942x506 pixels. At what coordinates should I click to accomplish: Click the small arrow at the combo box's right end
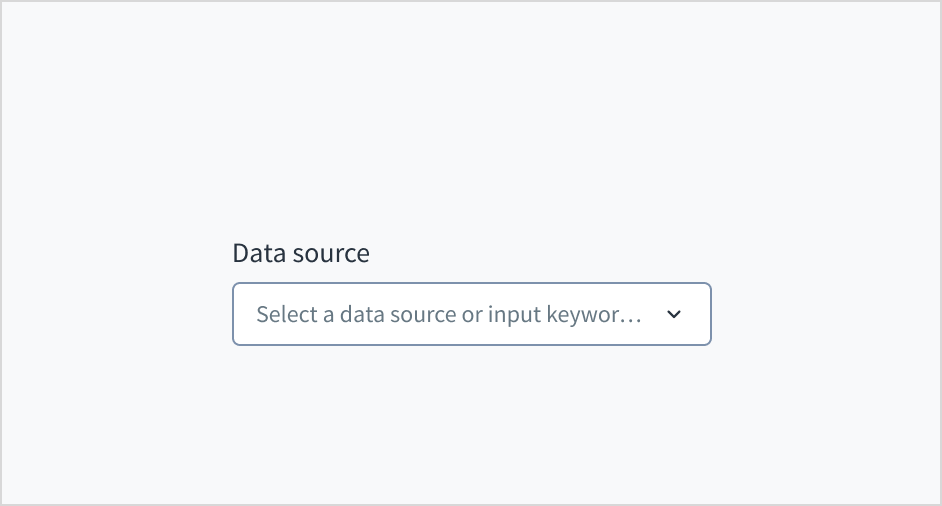point(674,314)
